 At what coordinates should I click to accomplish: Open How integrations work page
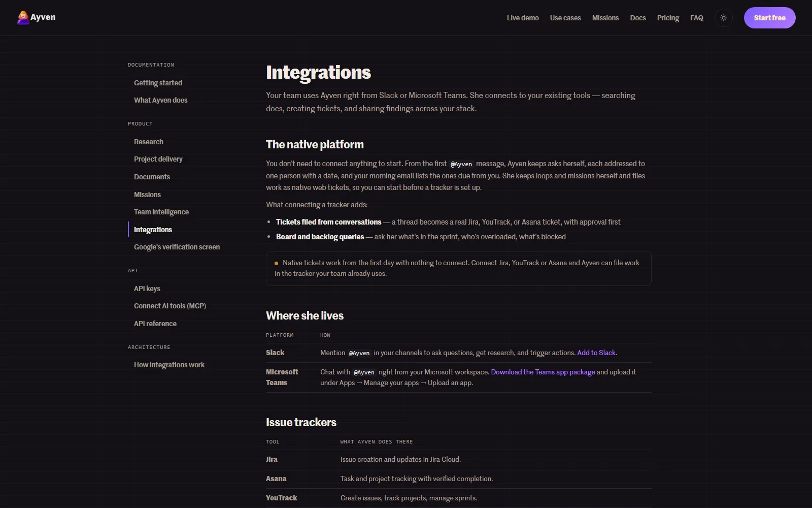(x=169, y=365)
